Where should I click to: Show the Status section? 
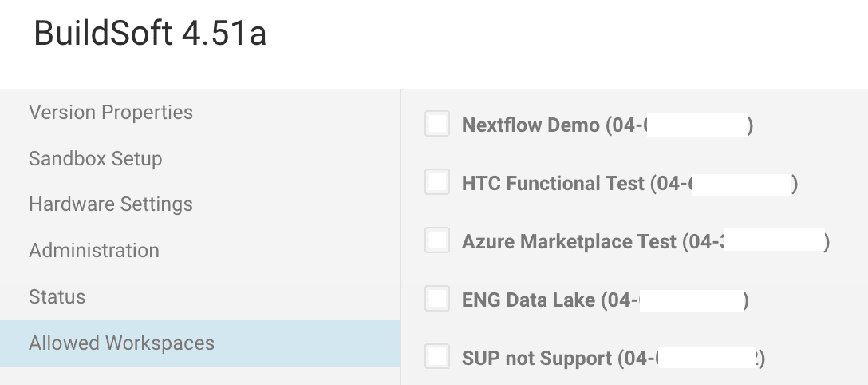(x=57, y=297)
